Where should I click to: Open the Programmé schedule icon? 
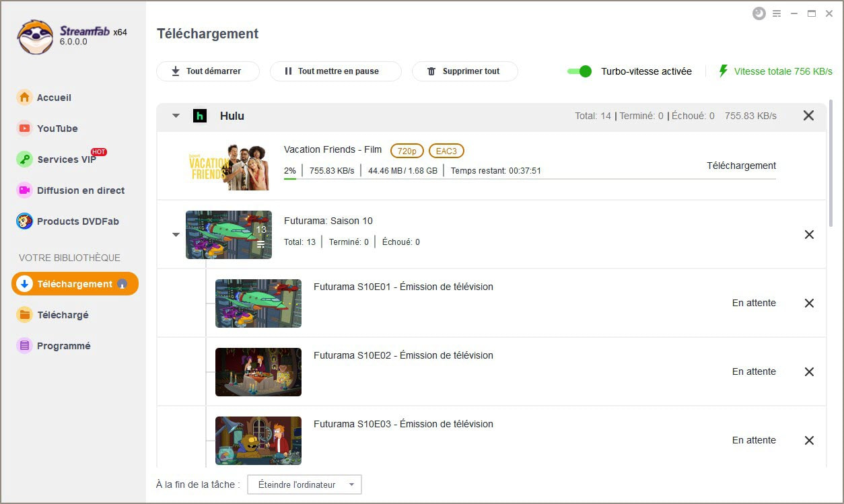[24, 346]
